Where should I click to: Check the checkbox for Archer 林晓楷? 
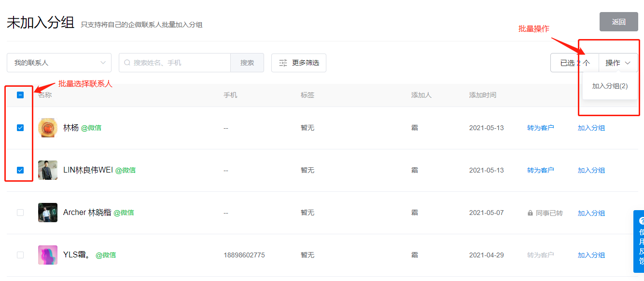(x=20, y=213)
